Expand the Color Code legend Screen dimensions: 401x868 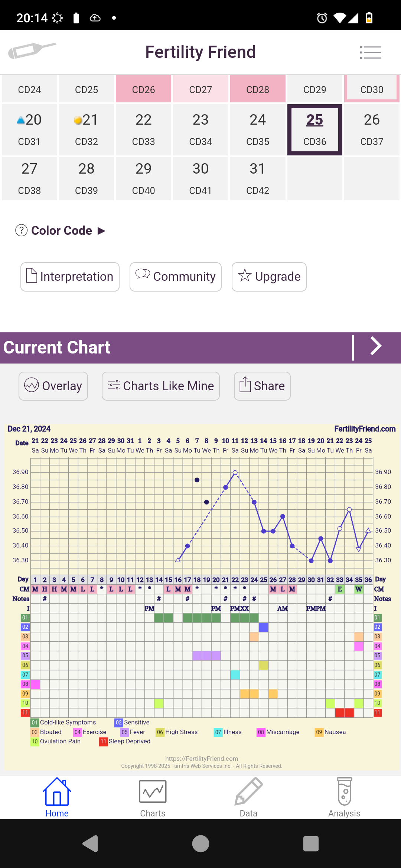101,231
